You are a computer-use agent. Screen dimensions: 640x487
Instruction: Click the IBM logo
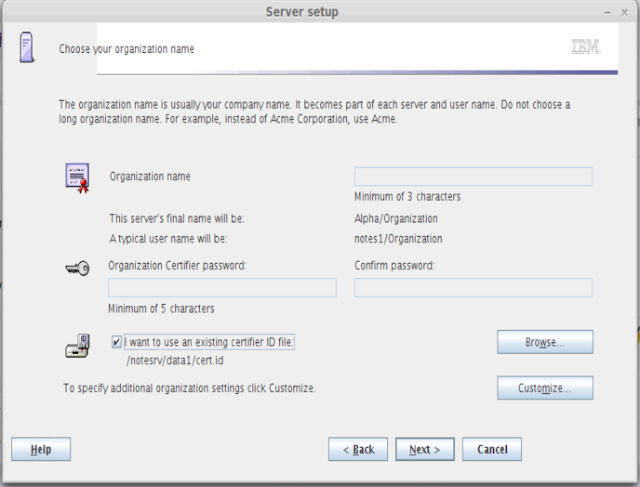coord(585,47)
